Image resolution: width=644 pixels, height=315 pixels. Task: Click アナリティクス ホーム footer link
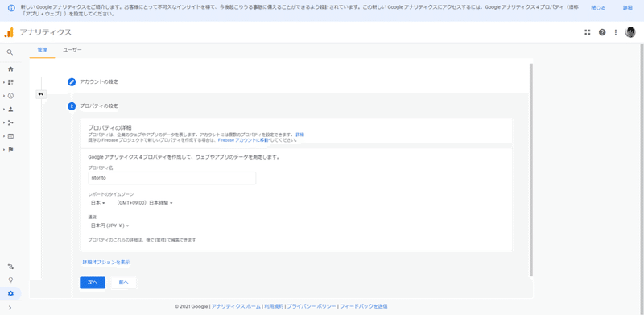point(236,306)
